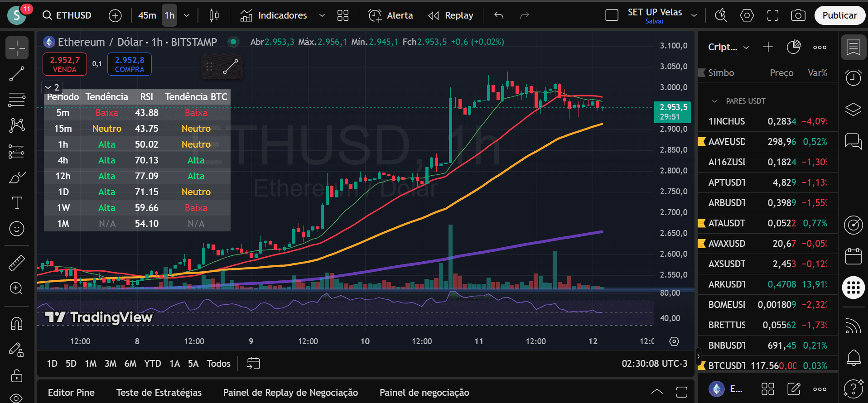Set range to 5D

pos(71,364)
